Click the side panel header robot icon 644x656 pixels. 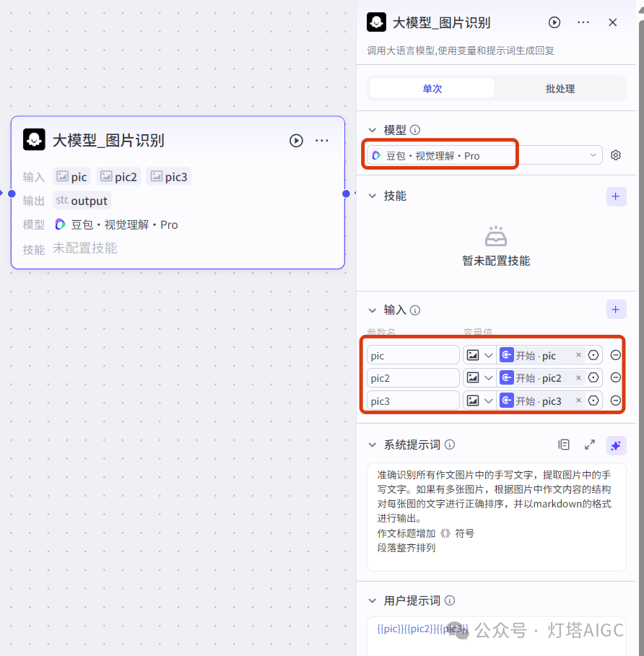[376, 22]
